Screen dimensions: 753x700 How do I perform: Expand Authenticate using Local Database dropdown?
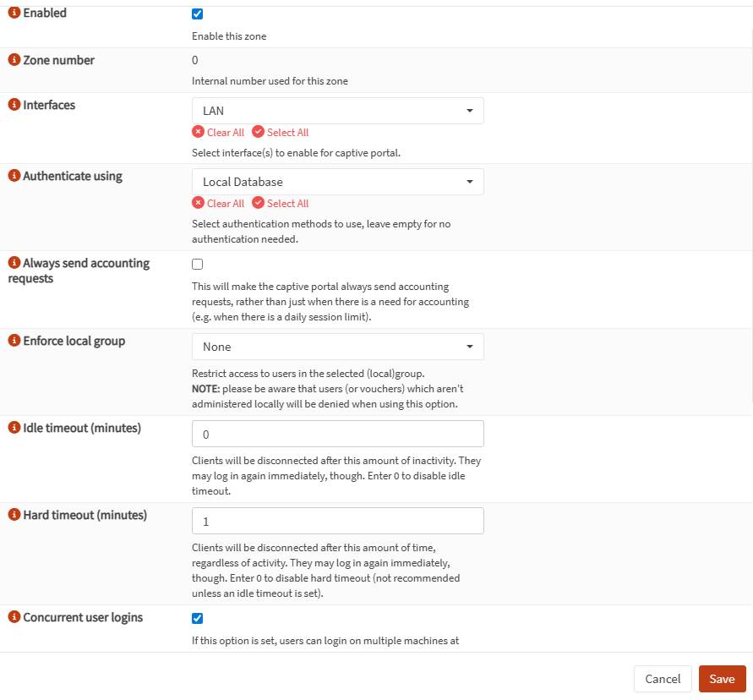tap(338, 182)
